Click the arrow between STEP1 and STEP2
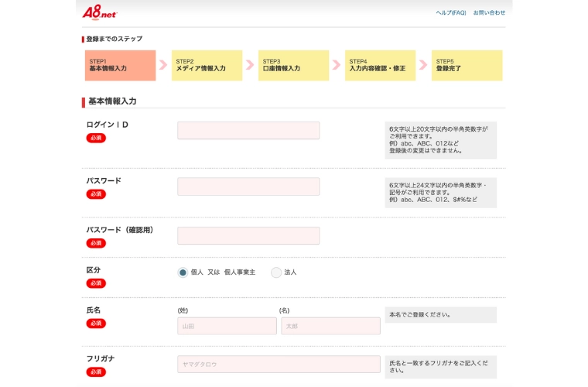 coord(163,65)
